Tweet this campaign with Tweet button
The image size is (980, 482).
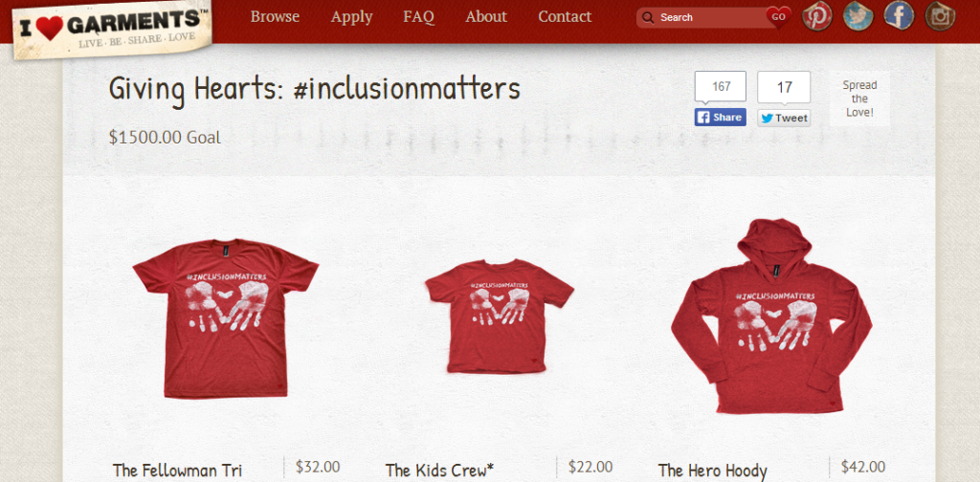coord(785,118)
